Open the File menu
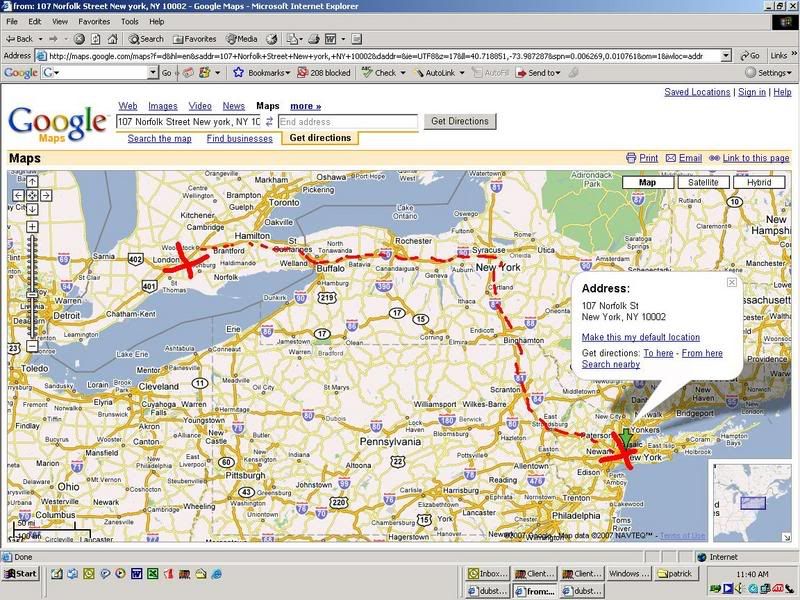This screenshot has height=600, width=800. tap(12, 21)
